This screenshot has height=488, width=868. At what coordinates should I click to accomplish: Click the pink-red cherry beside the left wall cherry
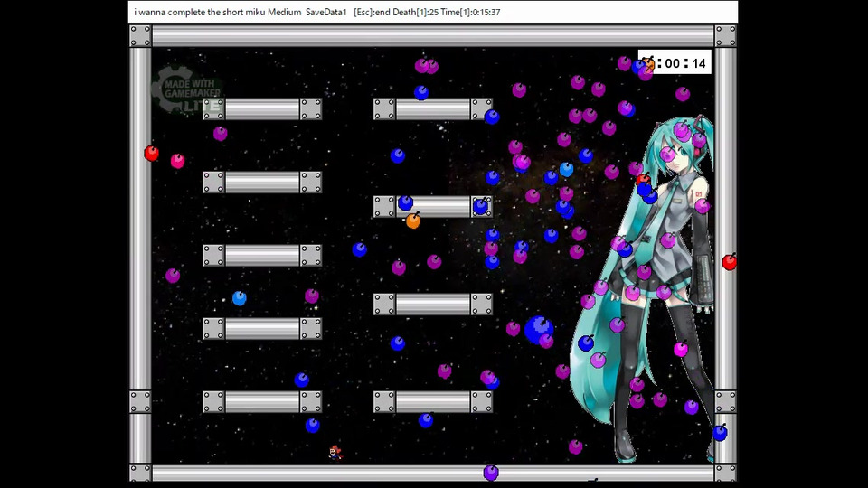[x=177, y=161]
